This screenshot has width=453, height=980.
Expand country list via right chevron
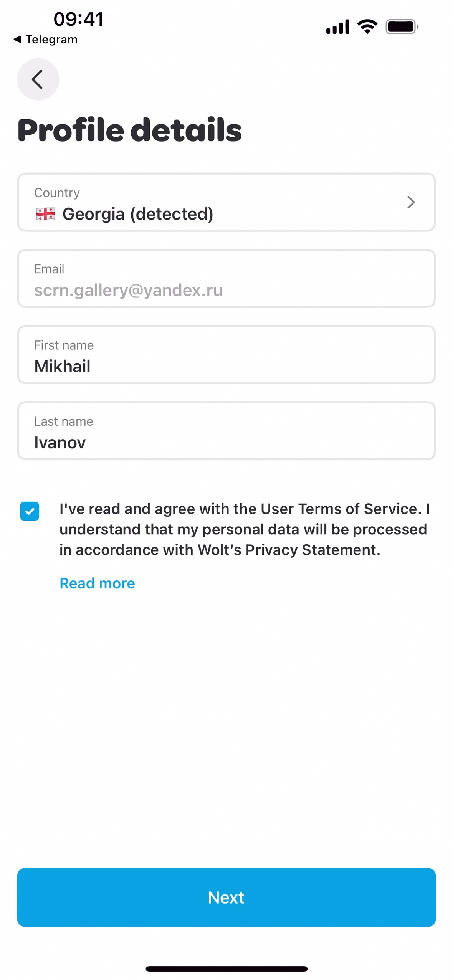click(410, 202)
